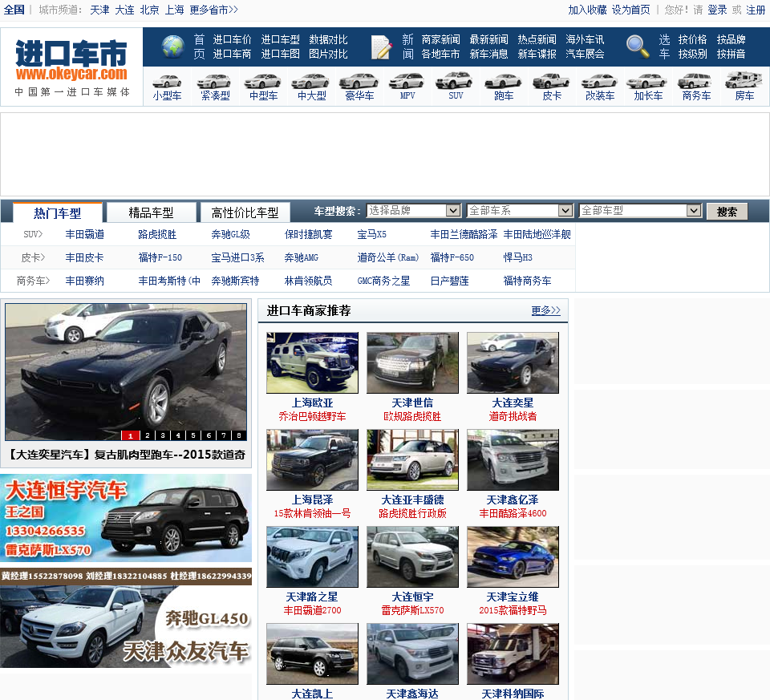
Task: Click the 大连亚丰盛德 dealer name link
Action: coord(412,500)
